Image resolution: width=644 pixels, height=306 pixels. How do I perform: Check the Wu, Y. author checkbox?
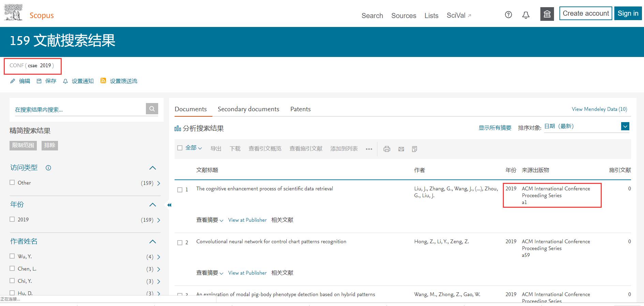tap(12, 256)
